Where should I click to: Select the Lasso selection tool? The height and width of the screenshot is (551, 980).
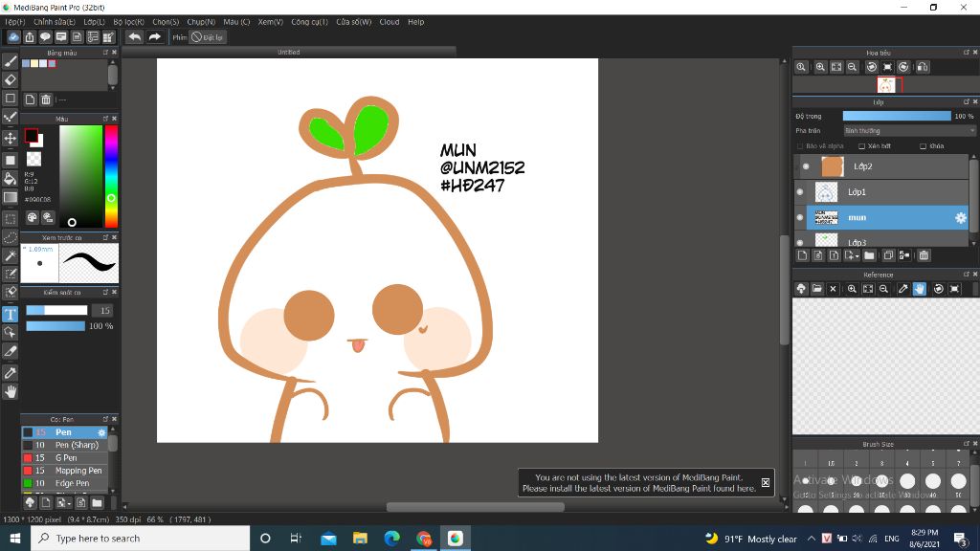point(10,237)
